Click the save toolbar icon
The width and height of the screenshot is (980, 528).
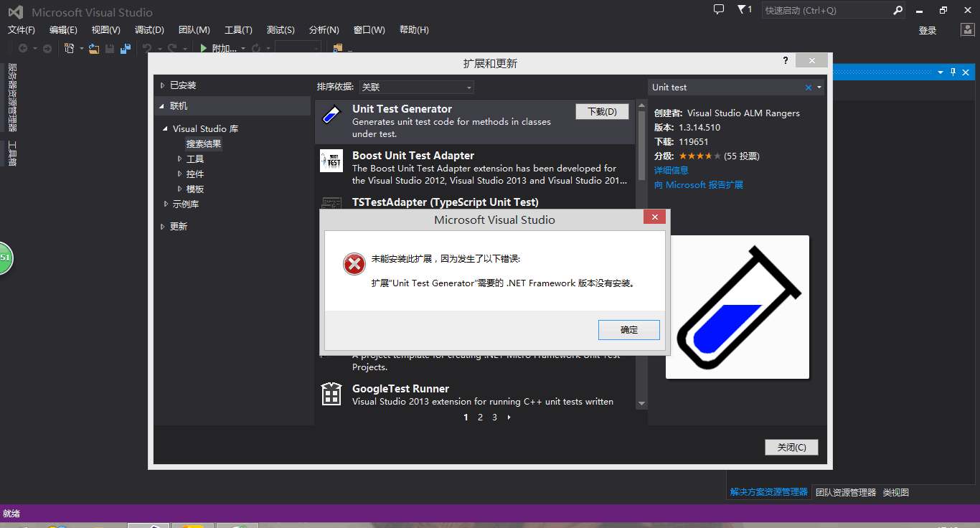[x=110, y=48]
